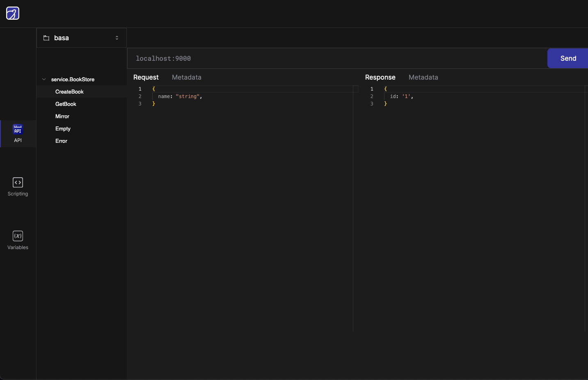Open the Metadata tab beside Response
Screen dimensions: 588x380
(423, 77)
